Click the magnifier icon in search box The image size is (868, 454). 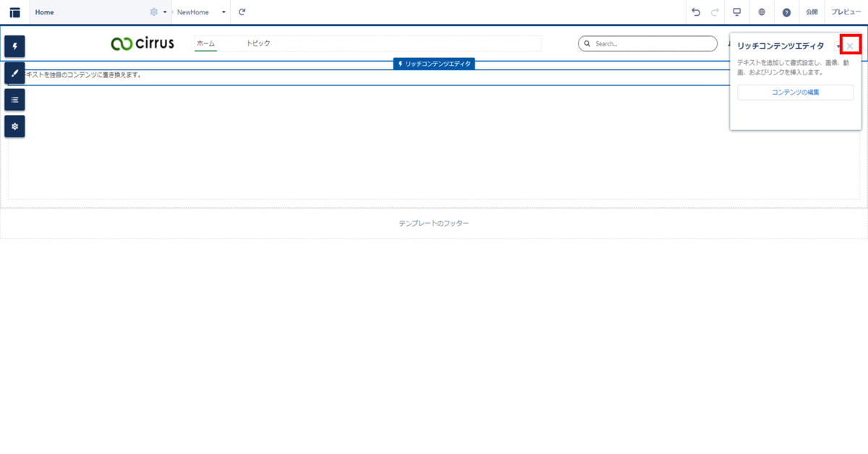click(x=587, y=43)
